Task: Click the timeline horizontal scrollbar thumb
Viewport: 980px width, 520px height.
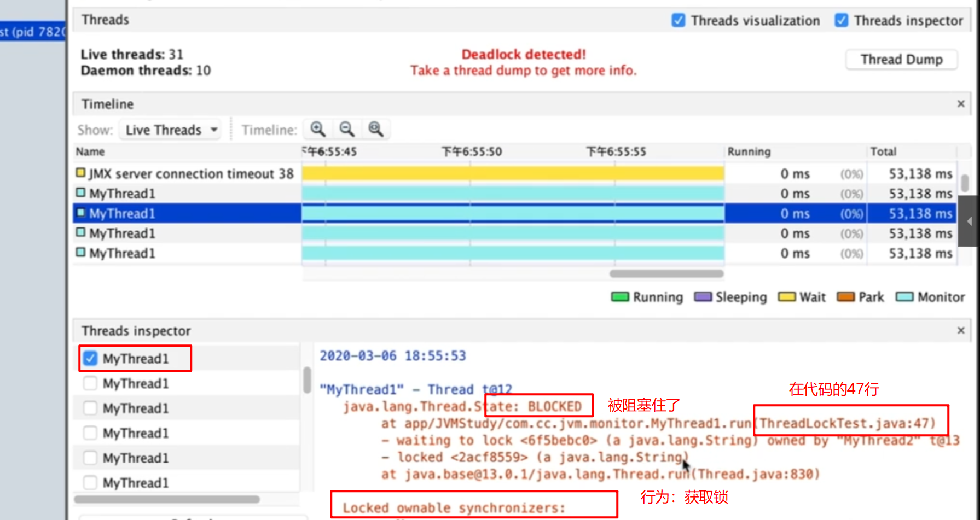Action: coord(666,273)
